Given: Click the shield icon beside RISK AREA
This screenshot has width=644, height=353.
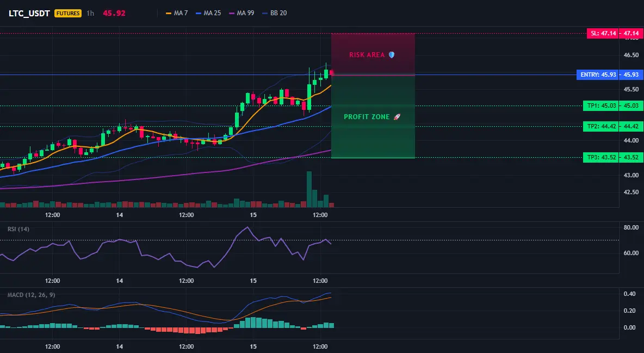Looking at the screenshot, I should tap(392, 54).
